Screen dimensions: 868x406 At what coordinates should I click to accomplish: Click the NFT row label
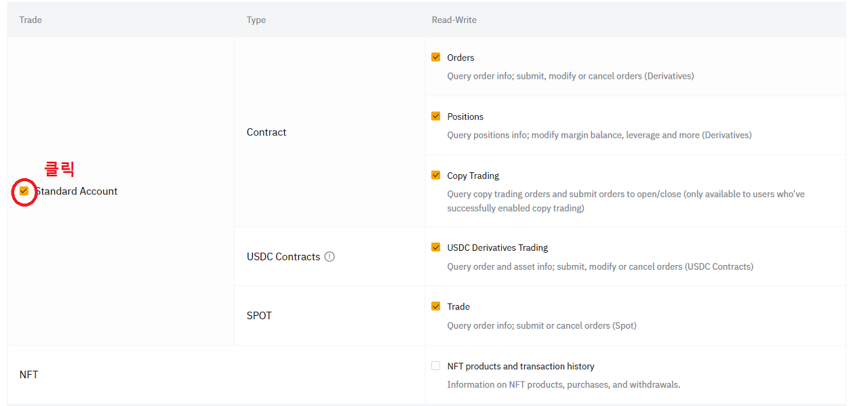(29, 374)
